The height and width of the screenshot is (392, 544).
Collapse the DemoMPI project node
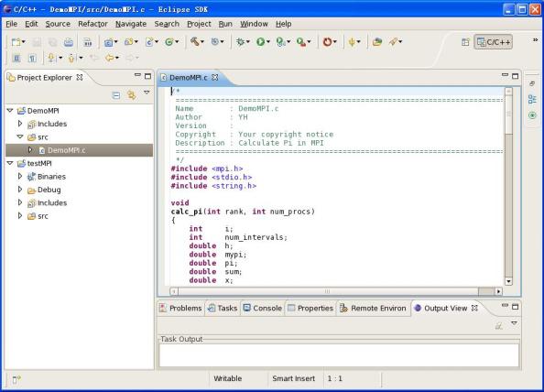pos(10,111)
